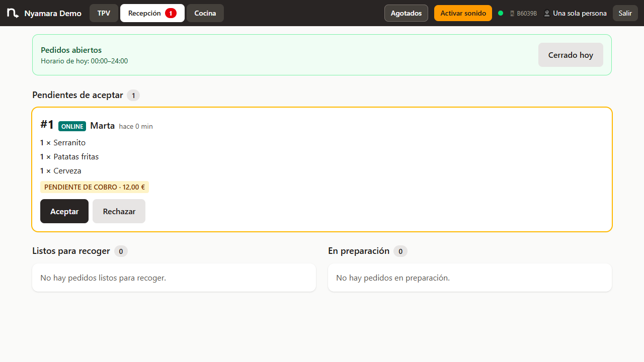The width and height of the screenshot is (644, 362).
Task: Toggle Cerrado hoy for today's orders
Action: [571, 55]
